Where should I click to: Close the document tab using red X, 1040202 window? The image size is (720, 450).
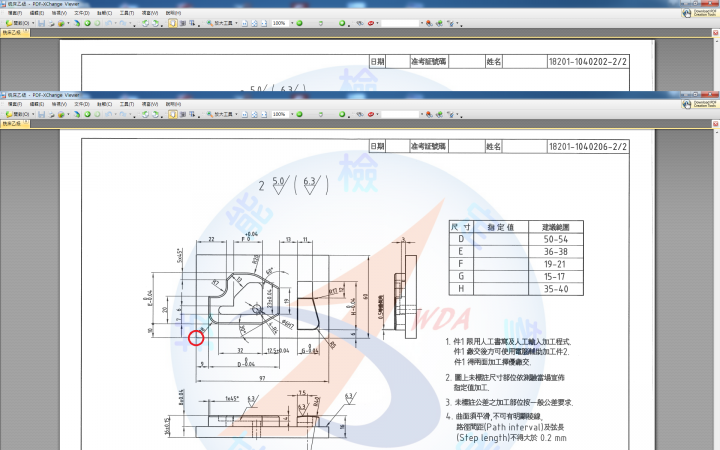[715, 33]
